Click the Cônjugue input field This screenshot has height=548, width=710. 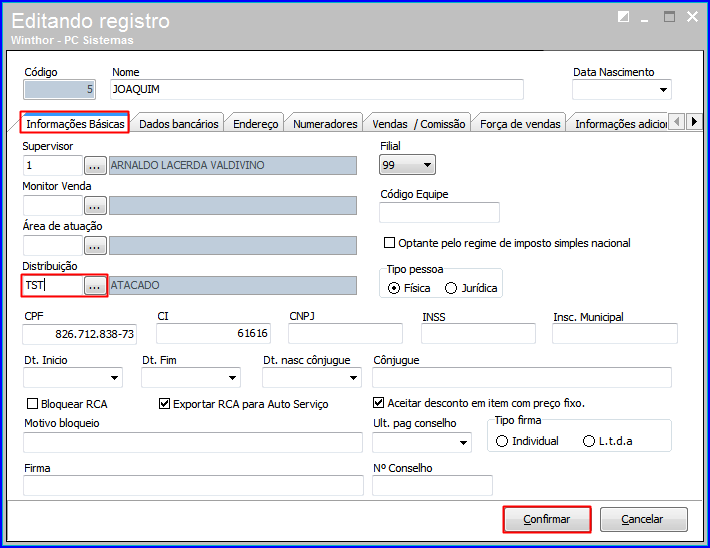pos(522,378)
